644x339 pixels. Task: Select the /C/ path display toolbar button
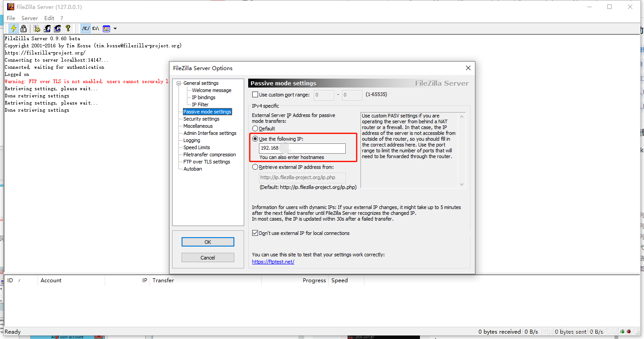[x=85, y=29]
